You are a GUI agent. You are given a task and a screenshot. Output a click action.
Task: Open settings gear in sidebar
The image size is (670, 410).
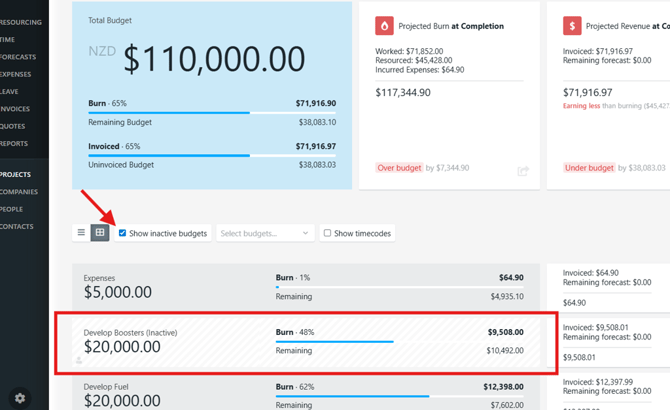point(20,397)
